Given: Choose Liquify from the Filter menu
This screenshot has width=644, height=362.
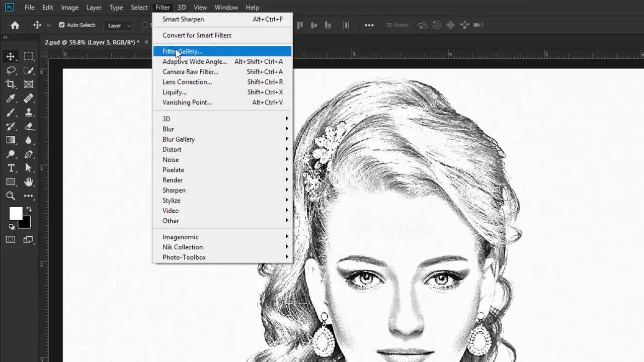Looking at the screenshot, I should [221, 92].
